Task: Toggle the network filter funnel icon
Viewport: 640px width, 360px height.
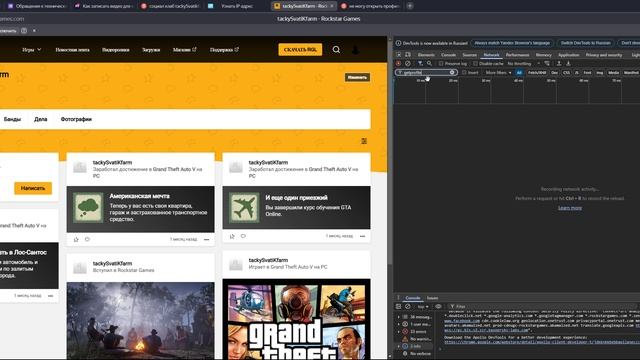Action: 420,64
